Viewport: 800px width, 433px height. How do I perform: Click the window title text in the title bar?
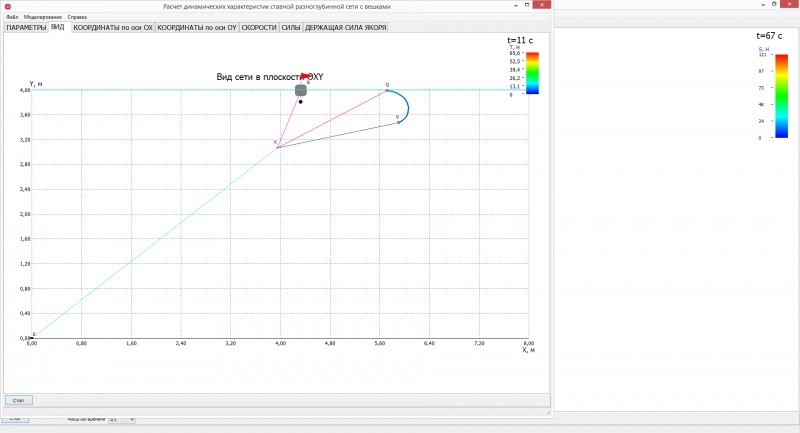pos(277,7)
